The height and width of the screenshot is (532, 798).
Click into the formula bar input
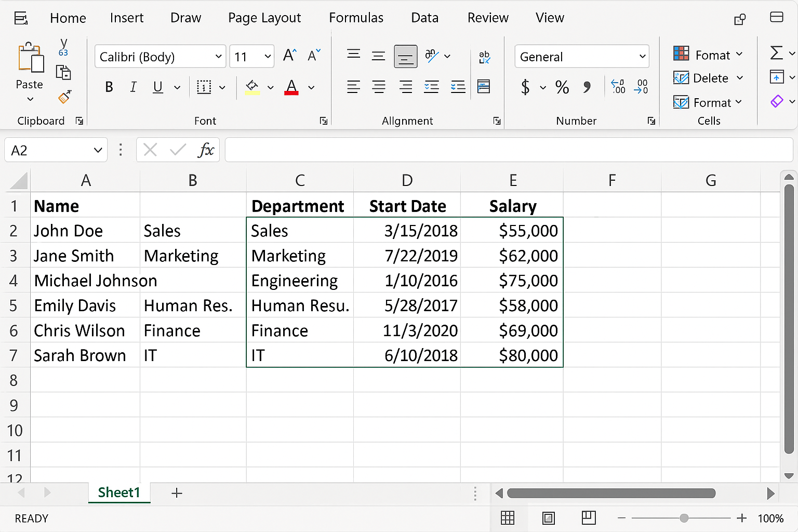click(510, 150)
